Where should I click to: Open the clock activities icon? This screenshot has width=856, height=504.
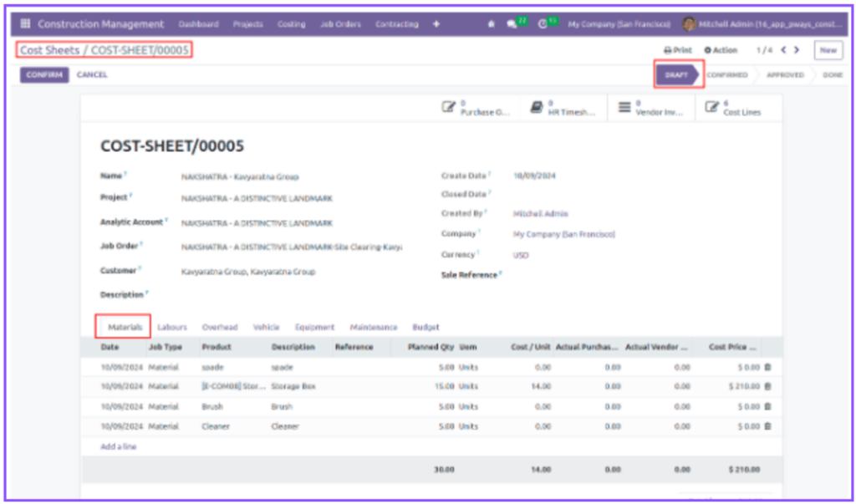click(543, 24)
